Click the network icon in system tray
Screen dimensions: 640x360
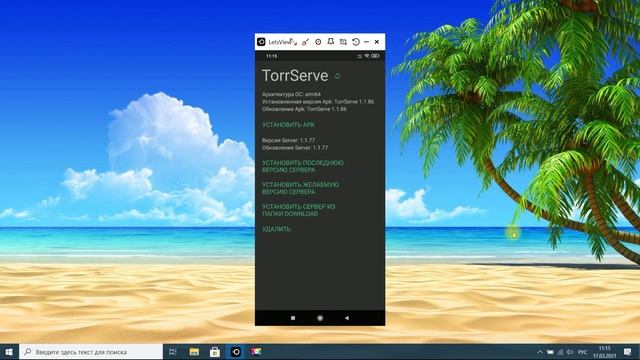point(560,352)
